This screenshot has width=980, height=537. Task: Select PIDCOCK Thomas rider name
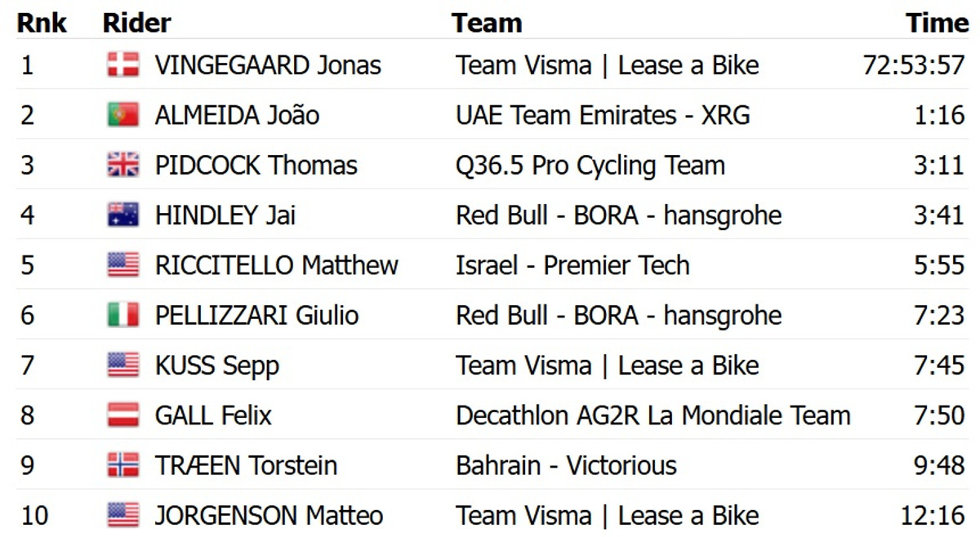pyautogui.click(x=256, y=166)
